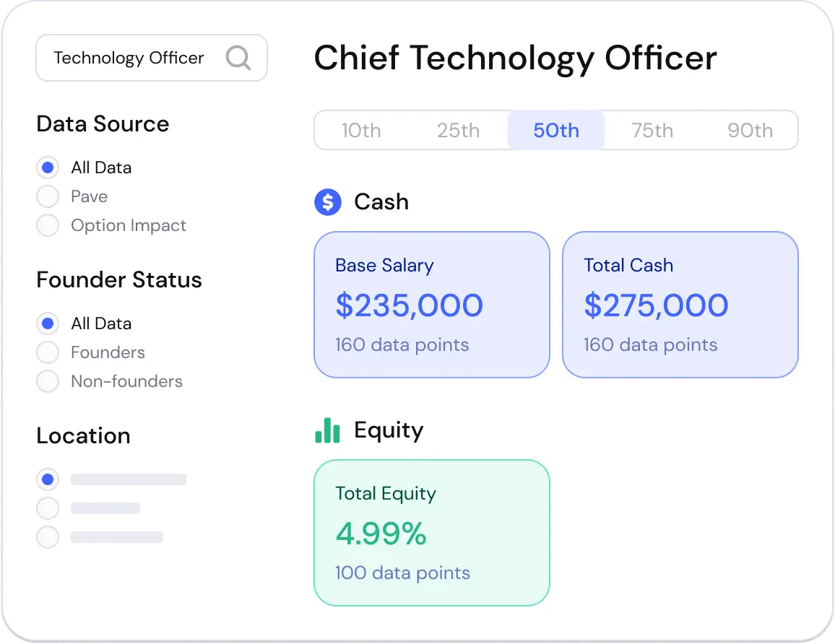Select Founders under Founder Status

(x=48, y=352)
